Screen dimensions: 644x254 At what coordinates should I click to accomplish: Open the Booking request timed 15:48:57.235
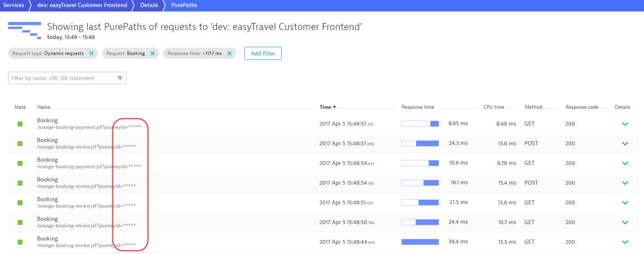pos(48,120)
